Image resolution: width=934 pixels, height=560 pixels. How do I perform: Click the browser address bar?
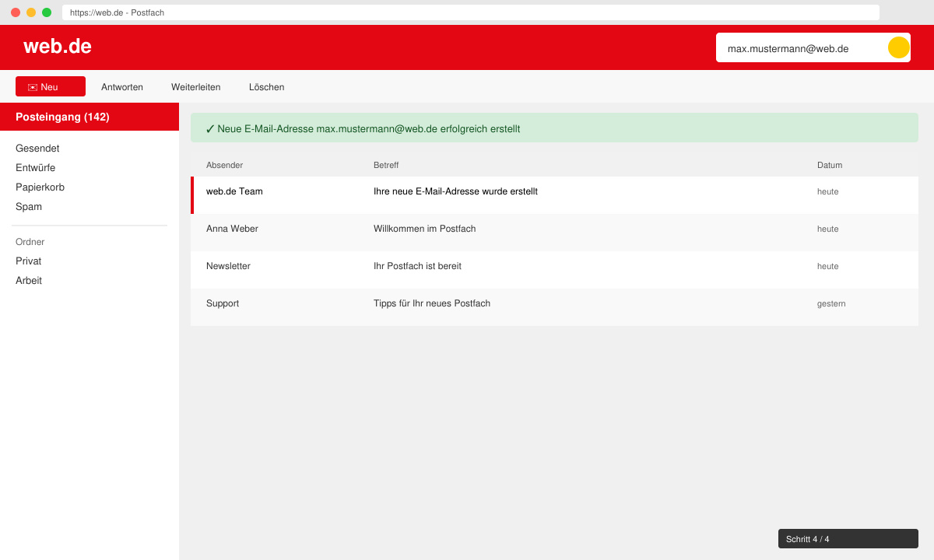pos(471,12)
